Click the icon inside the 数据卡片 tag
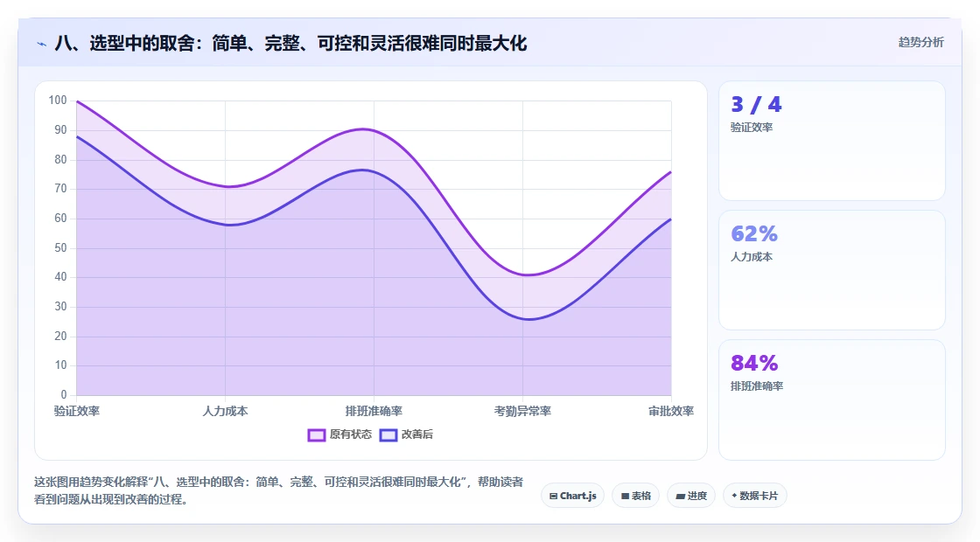 click(734, 496)
